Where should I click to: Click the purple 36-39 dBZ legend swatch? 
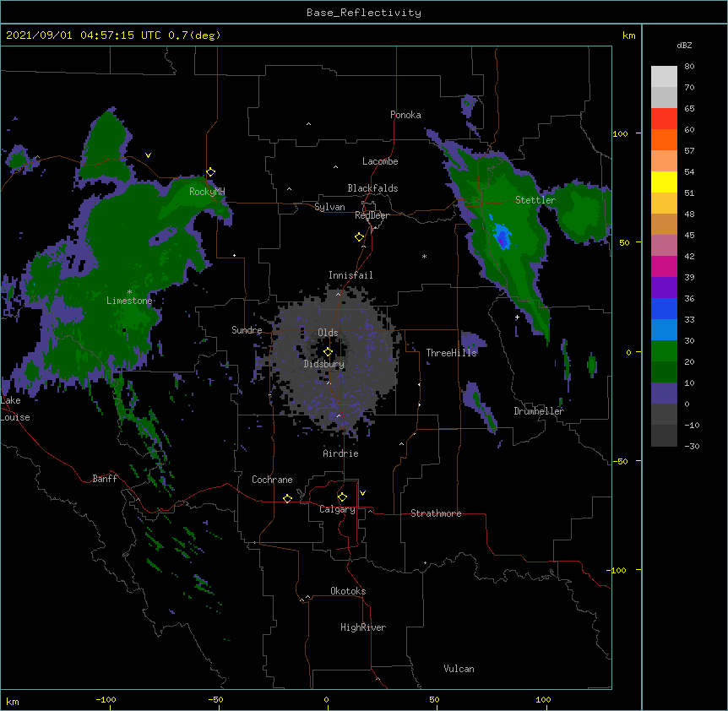pos(664,288)
